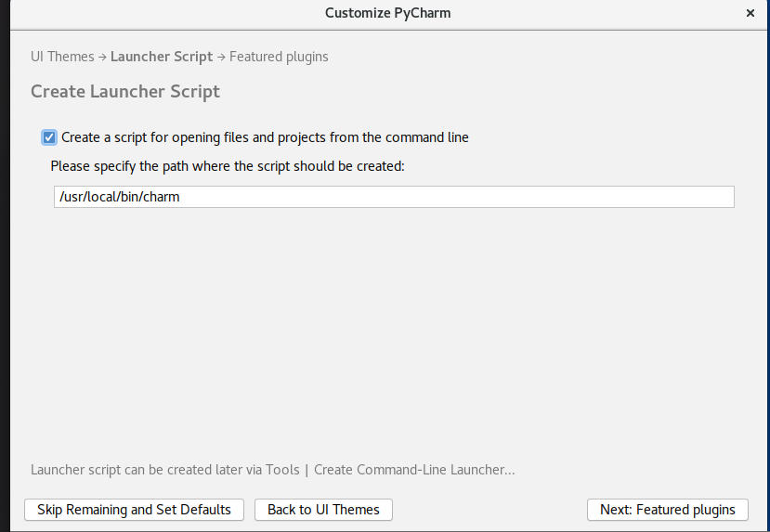This screenshot has width=770, height=532.
Task: Uncheck the create launcher script checkbox
Action: click(x=49, y=137)
